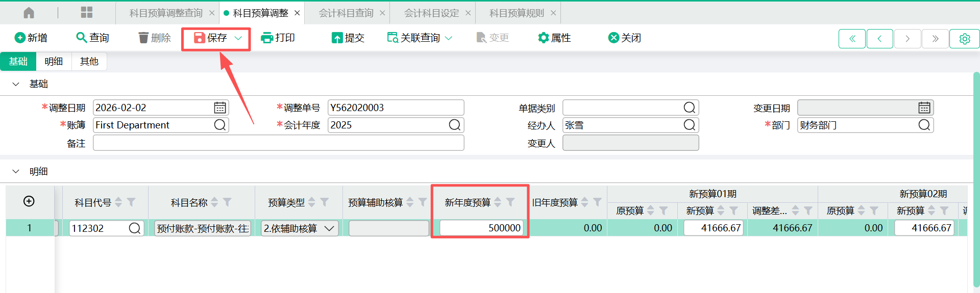
Task: Collapse the 基础 section
Action: (16, 84)
